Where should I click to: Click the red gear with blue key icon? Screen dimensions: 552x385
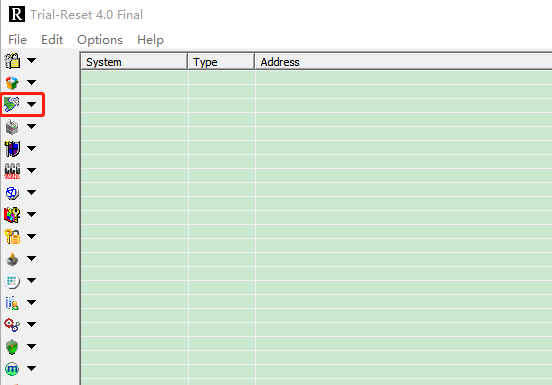point(12,324)
